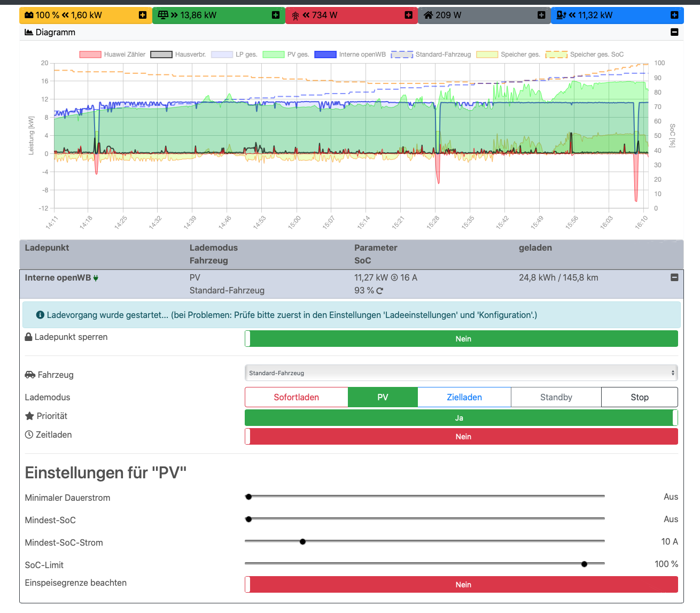Toggle Standard-Fahrzeug legend entry
The height and width of the screenshot is (613, 700).
point(431,55)
